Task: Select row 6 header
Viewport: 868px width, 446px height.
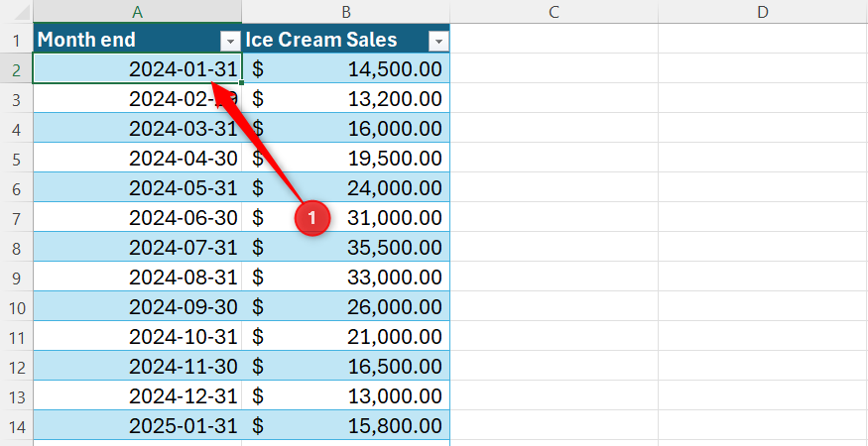Action: (x=17, y=188)
